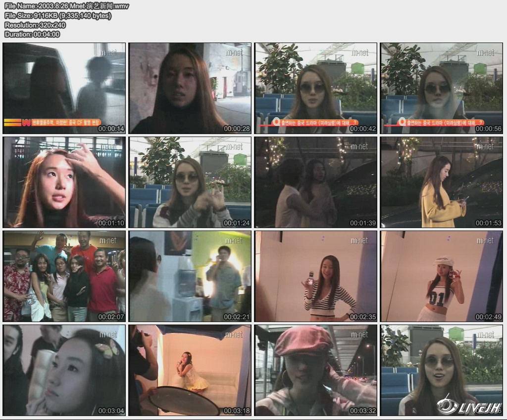507x420 pixels.
Task: Open the thumbnail at 00:03:04
Action: [x=64, y=370]
